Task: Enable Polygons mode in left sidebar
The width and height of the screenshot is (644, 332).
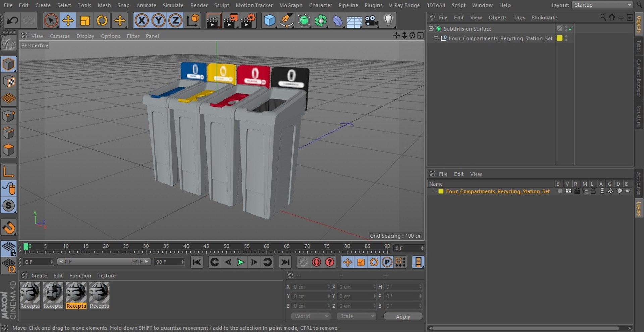Action: (9, 150)
